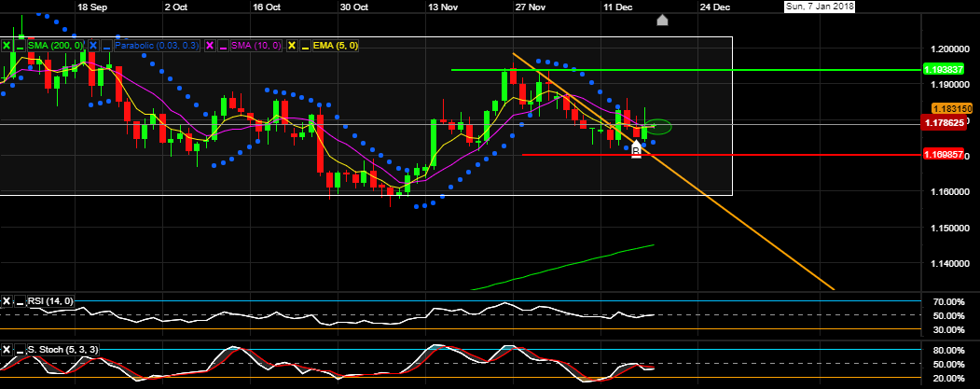Click the 16 Oct date label
This screenshot has width=980, height=389.
pyautogui.click(x=268, y=7)
